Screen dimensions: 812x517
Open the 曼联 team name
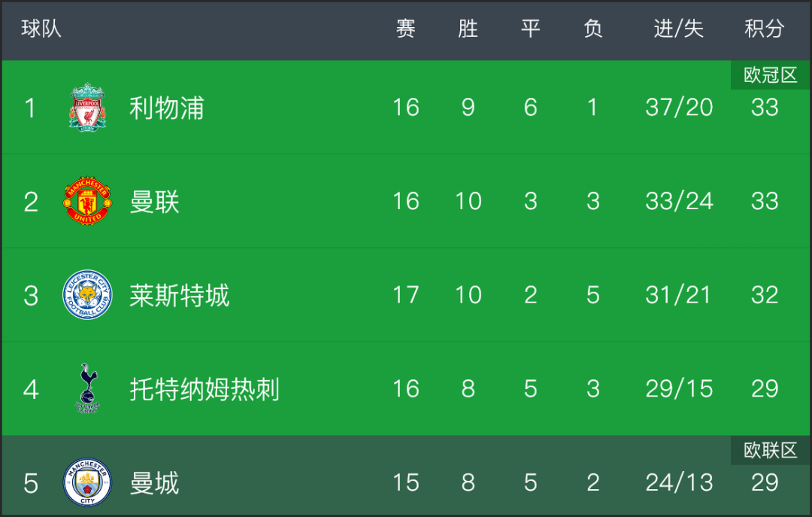point(154,202)
